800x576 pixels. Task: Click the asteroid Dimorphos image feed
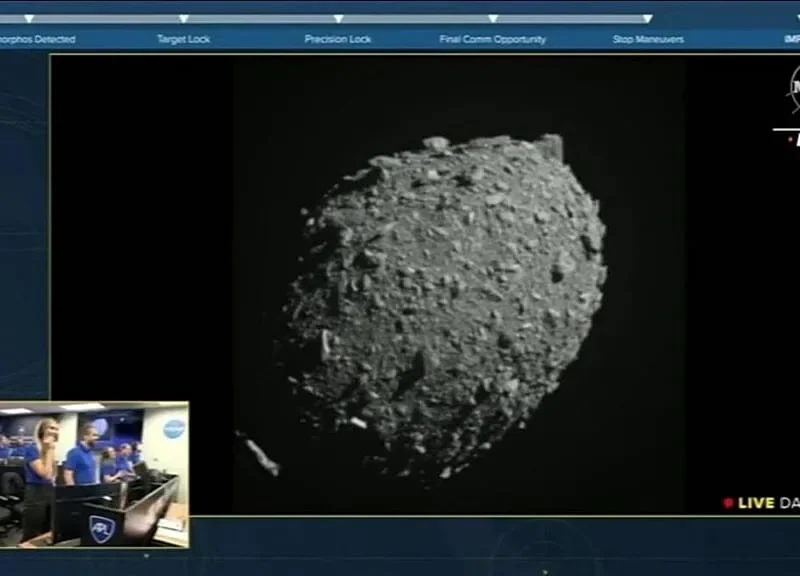click(x=445, y=300)
